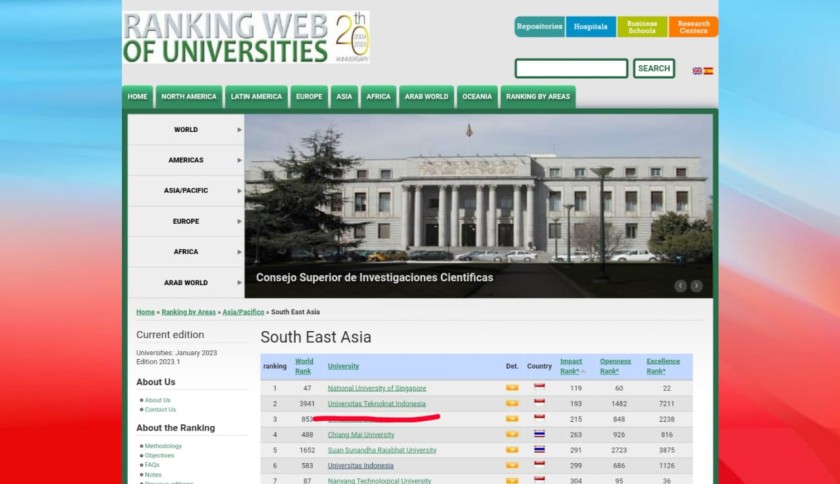Sort table by World Rank column
The width and height of the screenshot is (840, 484).
coord(304,366)
